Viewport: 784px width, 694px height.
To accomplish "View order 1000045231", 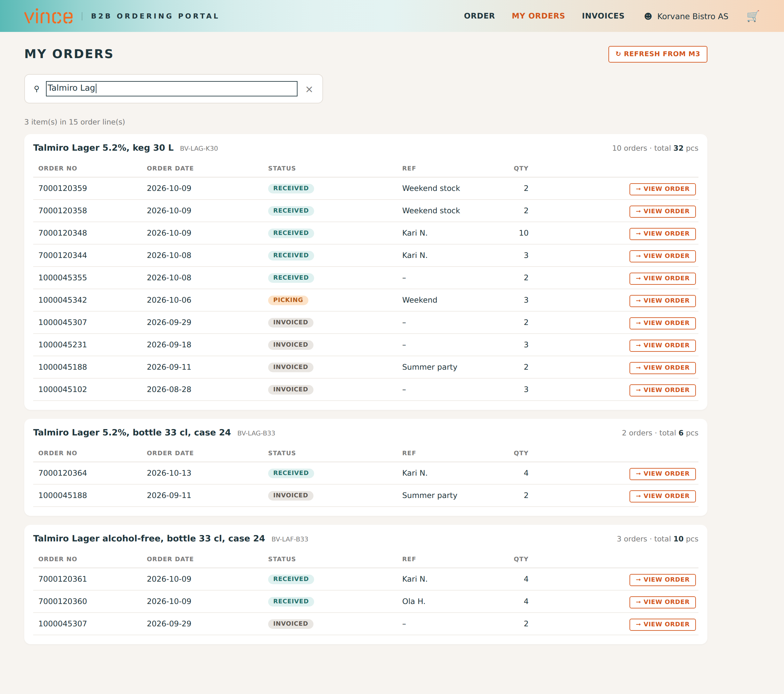I will 662,345.
